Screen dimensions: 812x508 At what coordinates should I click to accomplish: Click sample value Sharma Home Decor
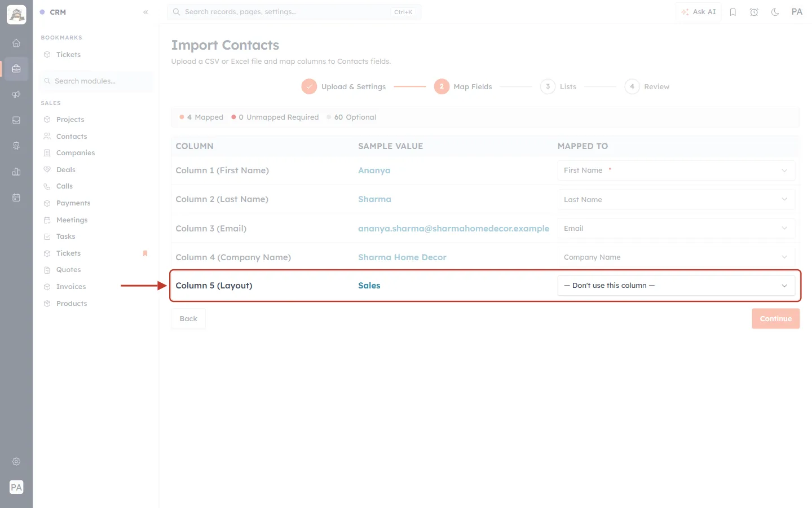pos(402,257)
